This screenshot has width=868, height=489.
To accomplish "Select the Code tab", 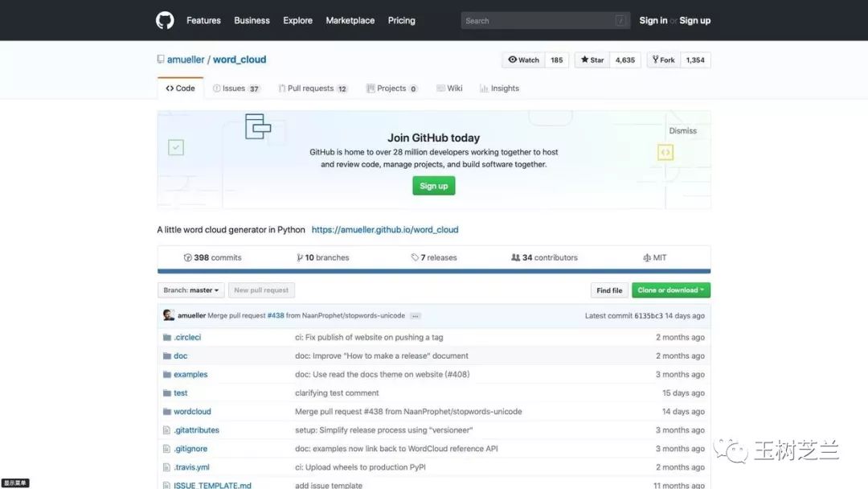I will point(181,88).
